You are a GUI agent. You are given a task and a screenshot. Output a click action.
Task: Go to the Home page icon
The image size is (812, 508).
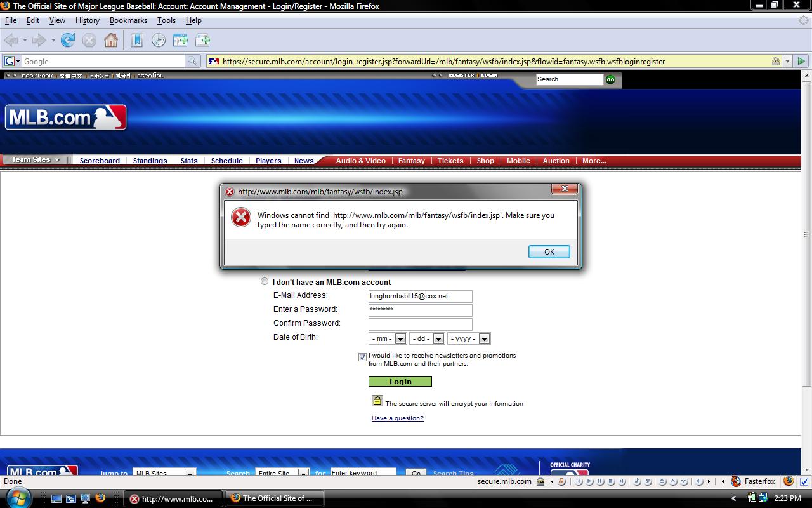coord(111,41)
